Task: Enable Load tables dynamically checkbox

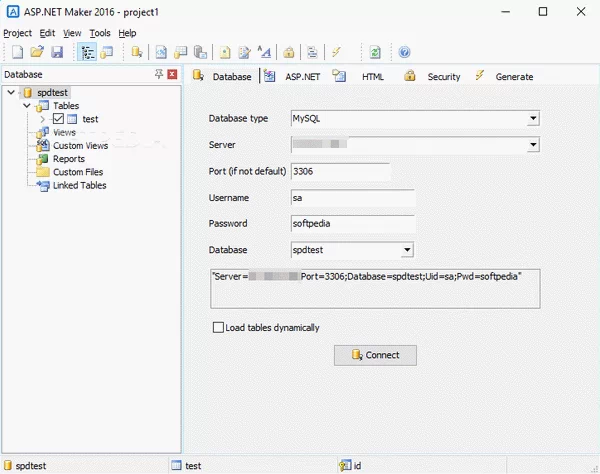Action: tap(218, 327)
